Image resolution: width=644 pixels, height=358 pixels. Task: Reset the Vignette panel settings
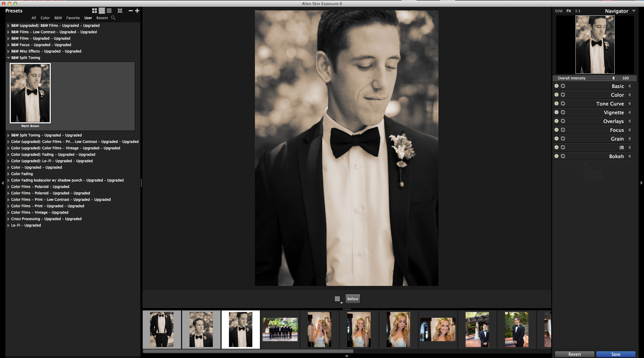(x=563, y=112)
